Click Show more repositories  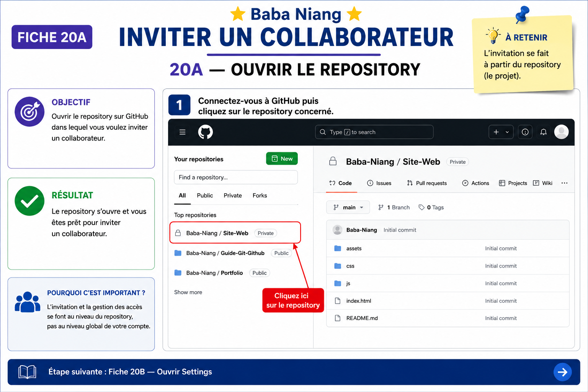point(188,292)
